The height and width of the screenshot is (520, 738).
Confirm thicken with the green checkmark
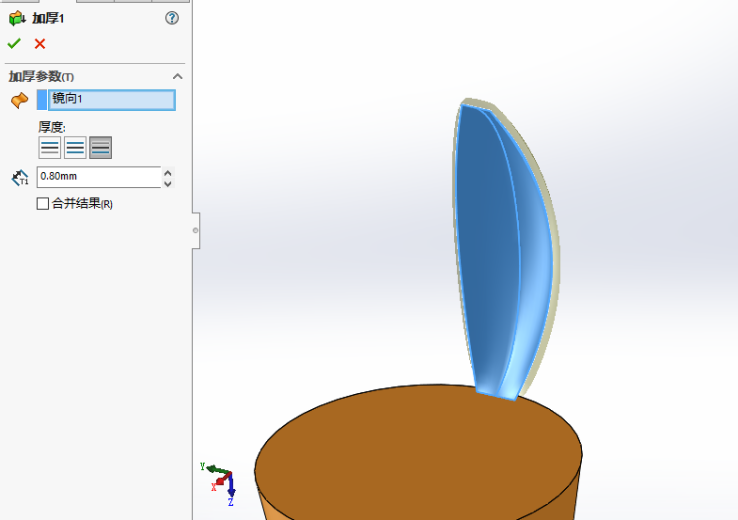(x=14, y=43)
